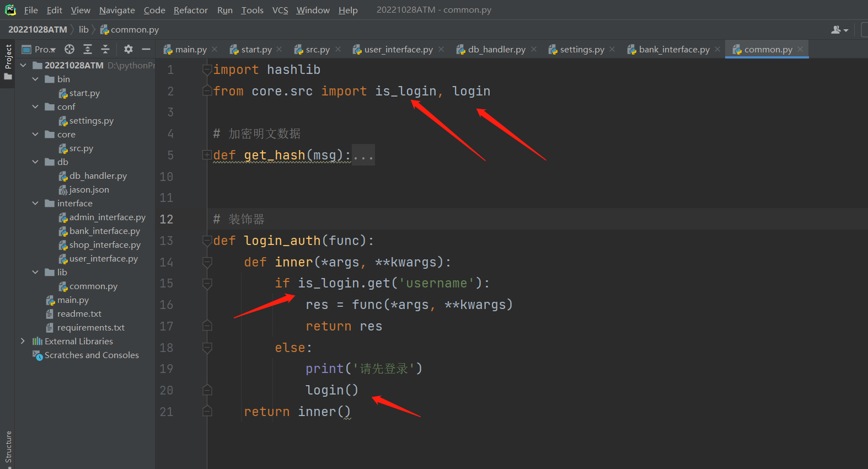Open the View menu

(x=81, y=10)
